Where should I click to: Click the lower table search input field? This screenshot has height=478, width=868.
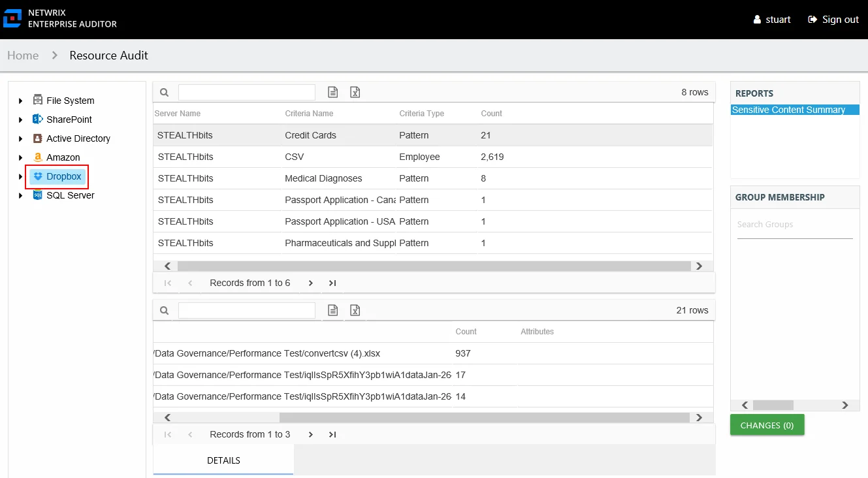pyautogui.click(x=247, y=310)
